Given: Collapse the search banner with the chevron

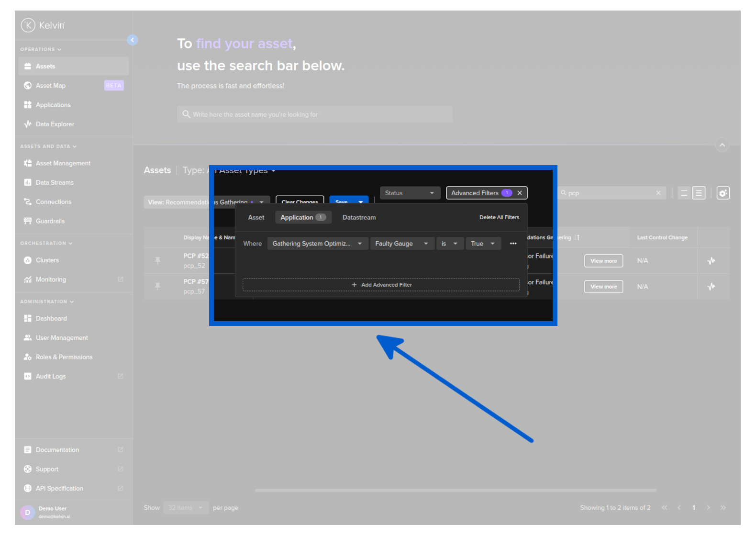Looking at the screenshot, I should [x=722, y=145].
